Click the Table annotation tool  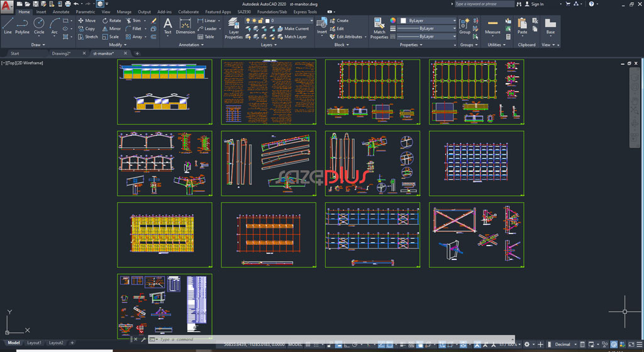206,37
